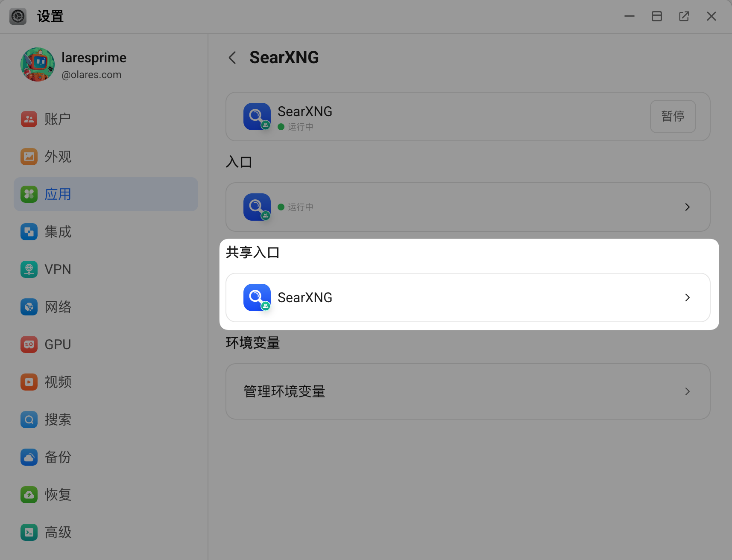
Task: Minimize the settings window
Action: tap(630, 16)
